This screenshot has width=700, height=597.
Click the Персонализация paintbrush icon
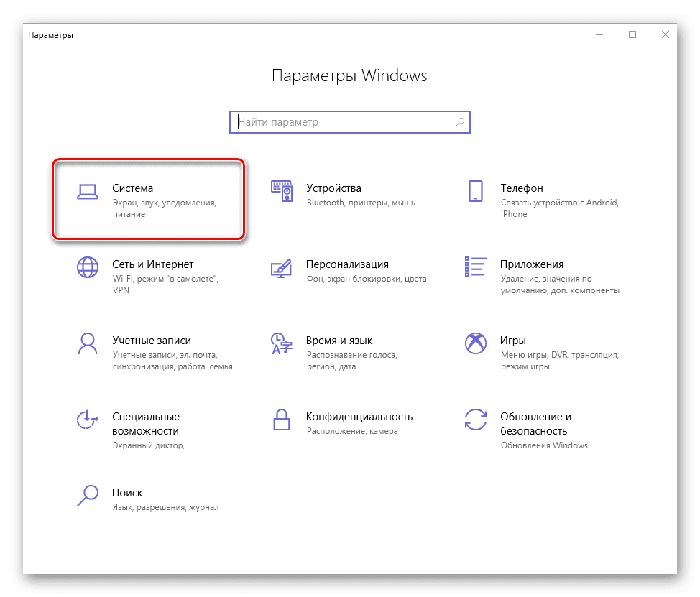point(282,268)
